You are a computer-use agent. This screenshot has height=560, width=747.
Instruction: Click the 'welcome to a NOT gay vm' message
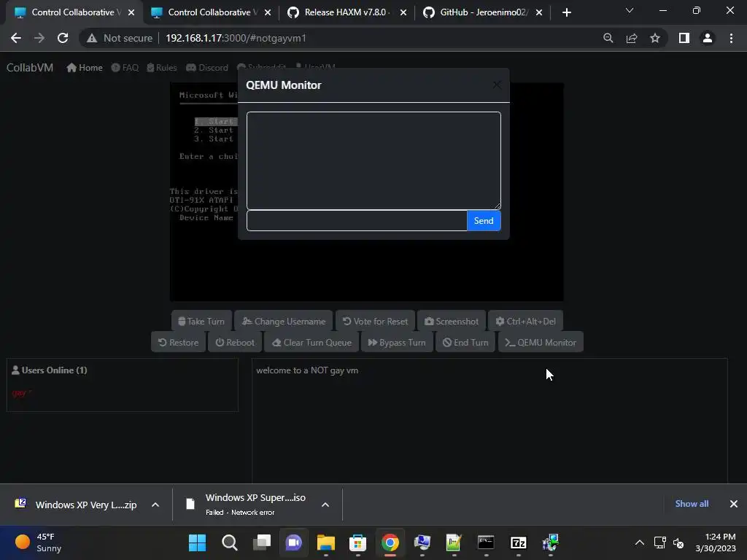pyautogui.click(x=307, y=370)
